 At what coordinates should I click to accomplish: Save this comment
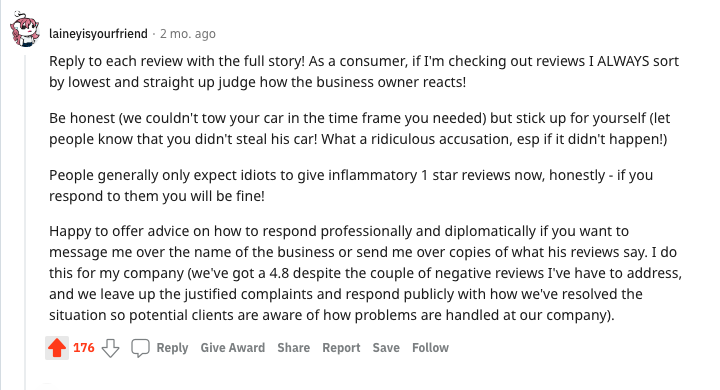386,348
